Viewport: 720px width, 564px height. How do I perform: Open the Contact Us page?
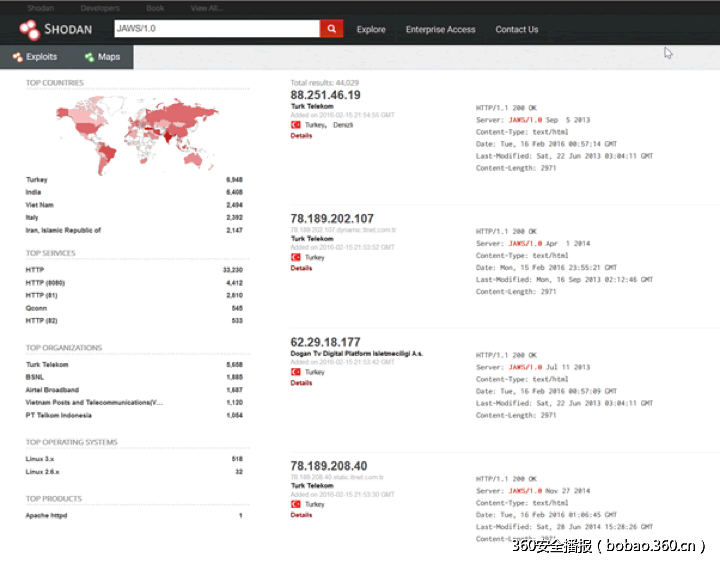pos(517,30)
